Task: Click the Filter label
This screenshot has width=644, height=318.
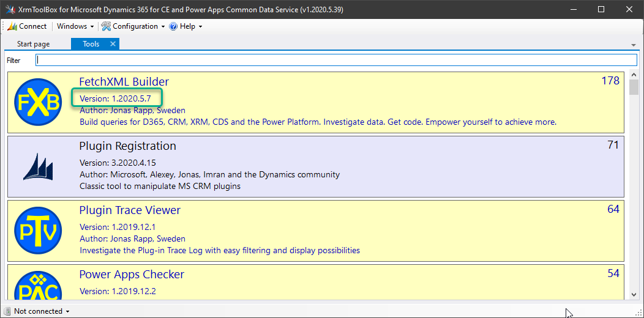Action: (x=13, y=61)
